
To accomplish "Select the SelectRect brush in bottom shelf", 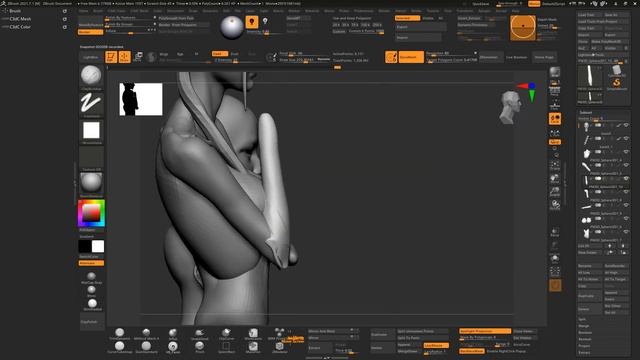I will tap(226, 347).
